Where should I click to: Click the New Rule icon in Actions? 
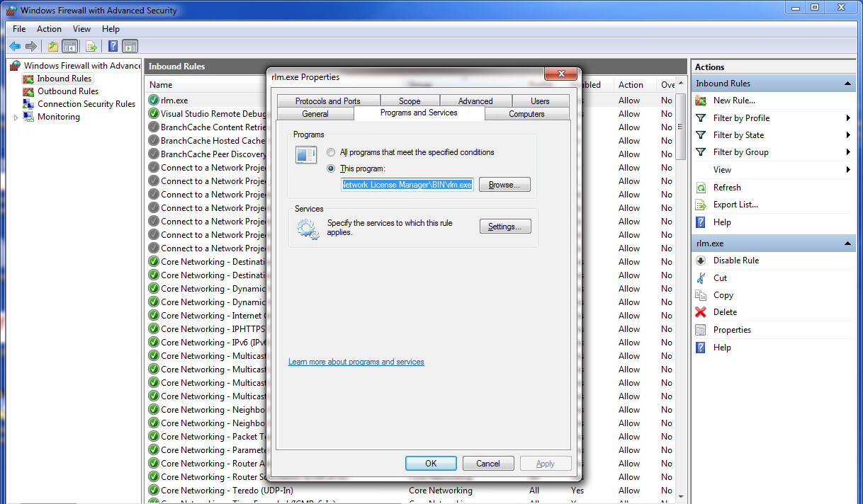click(x=701, y=101)
